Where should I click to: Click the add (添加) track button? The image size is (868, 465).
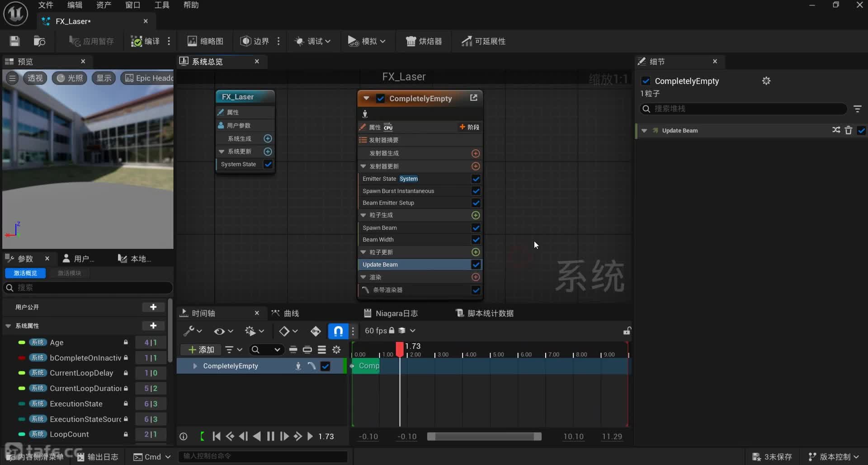201,350
